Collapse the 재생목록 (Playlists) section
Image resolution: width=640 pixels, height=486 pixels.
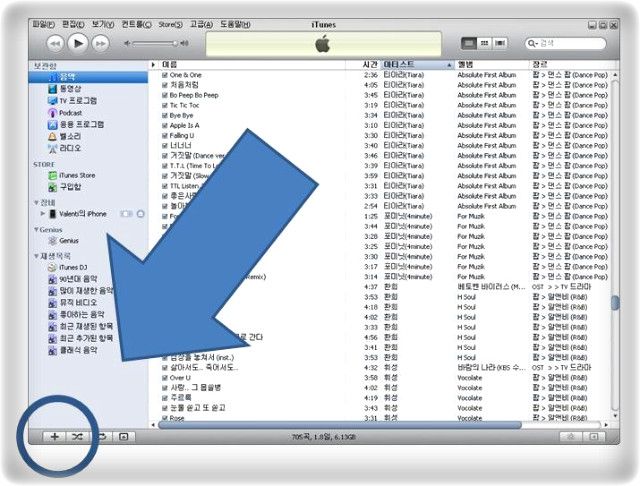[x=36, y=256]
